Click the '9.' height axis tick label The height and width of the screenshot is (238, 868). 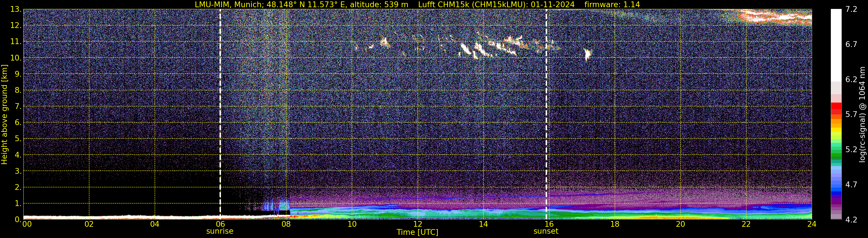click(x=18, y=74)
